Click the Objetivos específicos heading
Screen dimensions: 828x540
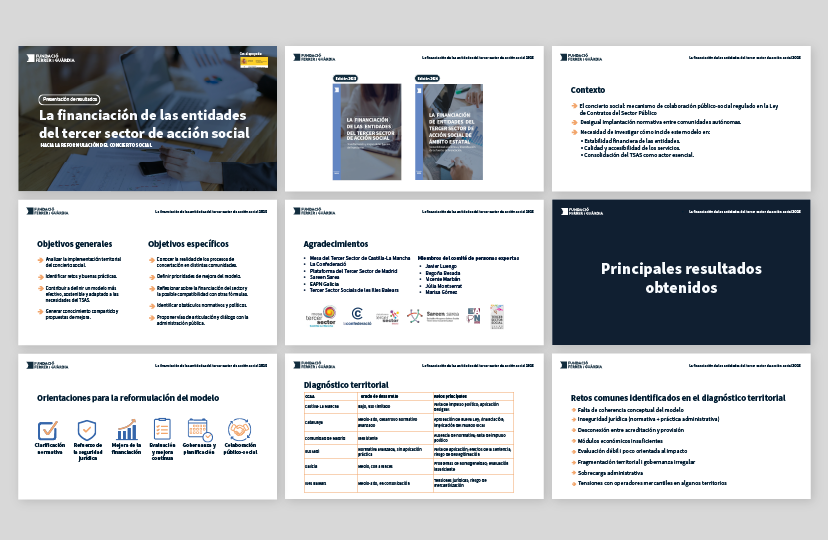(188, 243)
